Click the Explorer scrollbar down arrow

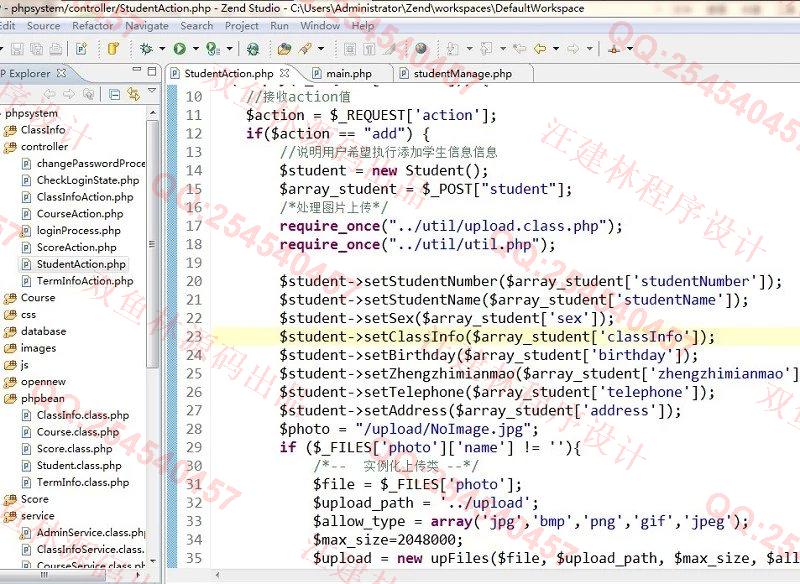coord(152,561)
